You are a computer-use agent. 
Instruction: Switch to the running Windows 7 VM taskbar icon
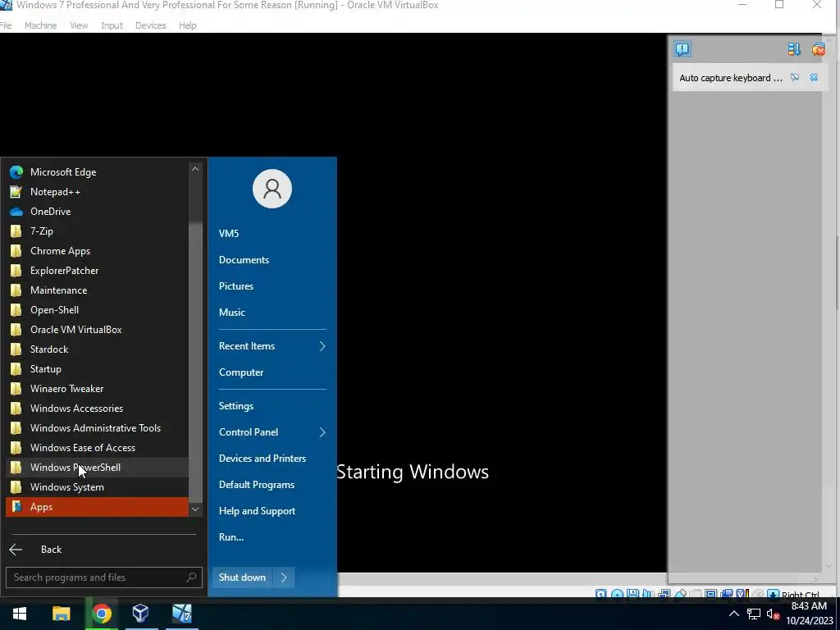coord(182,614)
